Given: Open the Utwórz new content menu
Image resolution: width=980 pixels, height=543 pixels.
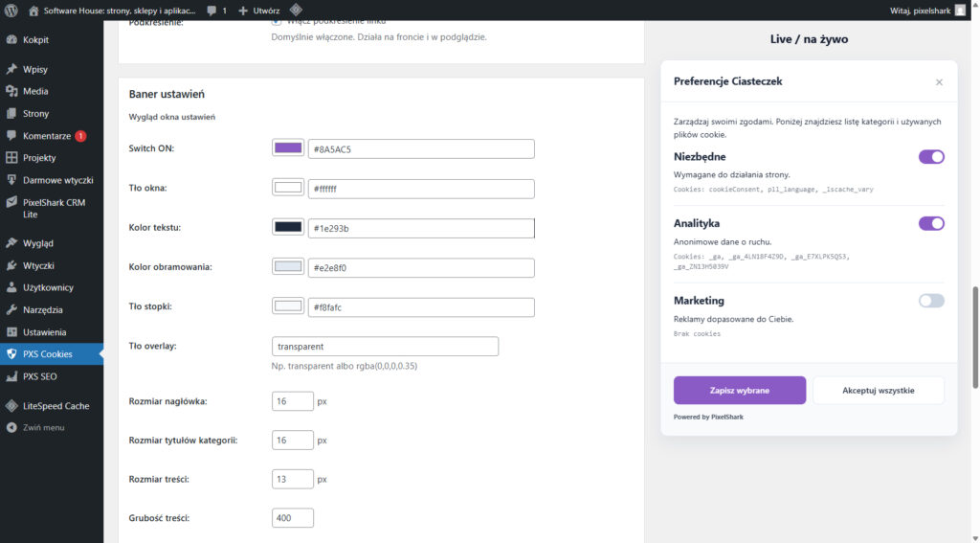Looking at the screenshot, I should coord(258,11).
